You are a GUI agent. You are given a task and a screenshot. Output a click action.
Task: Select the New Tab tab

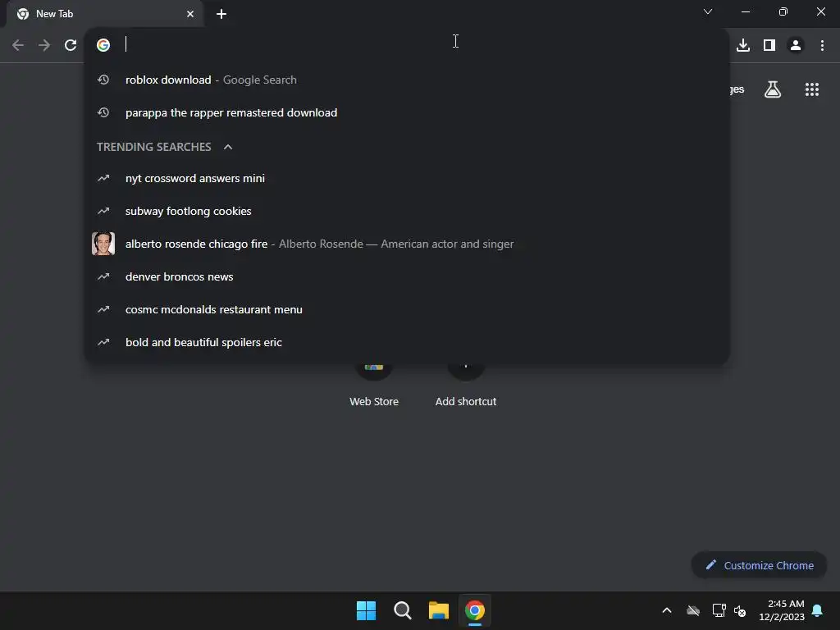coord(105,14)
